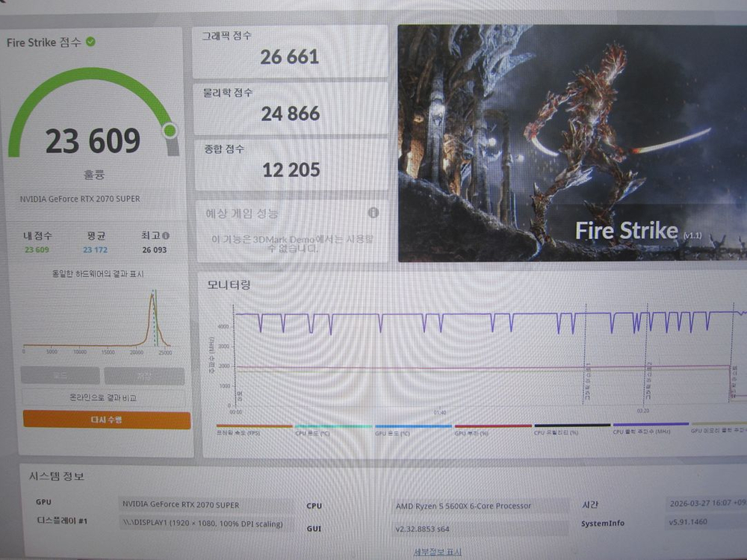Click the green checkmark beside Fire Strike 점수

[x=90, y=42]
